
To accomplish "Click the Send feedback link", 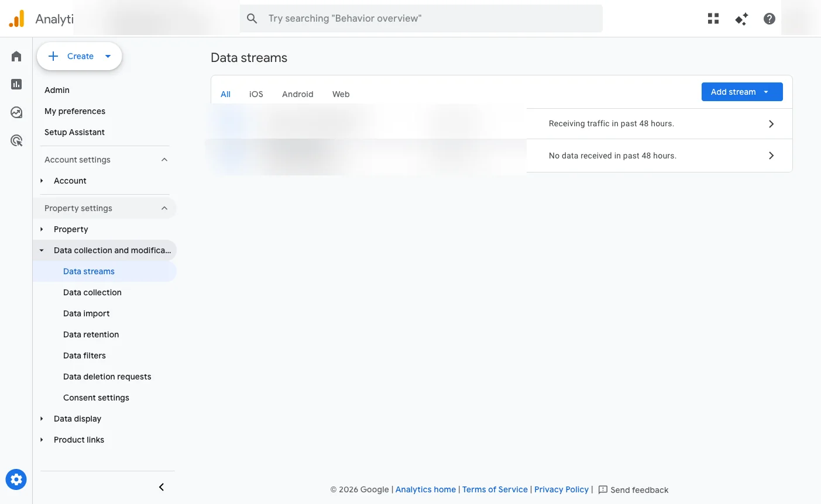I will (x=639, y=489).
